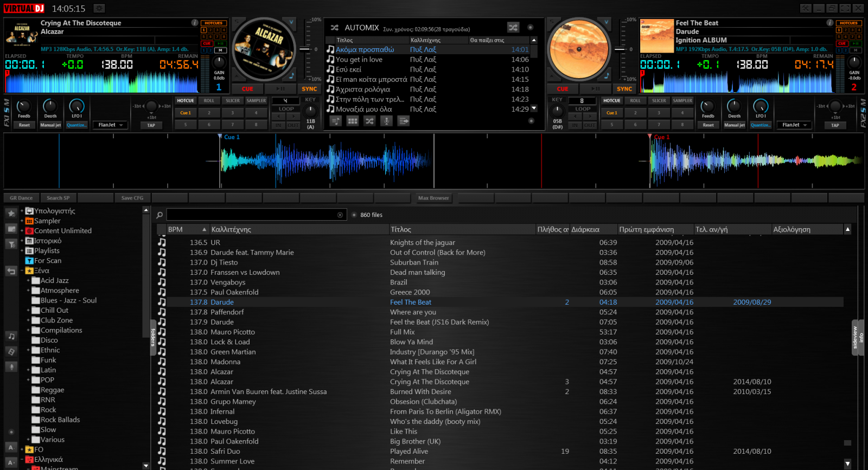Click the Alcazar album cover thumbnail
The height and width of the screenshot is (470, 868).
click(x=22, y=35)
